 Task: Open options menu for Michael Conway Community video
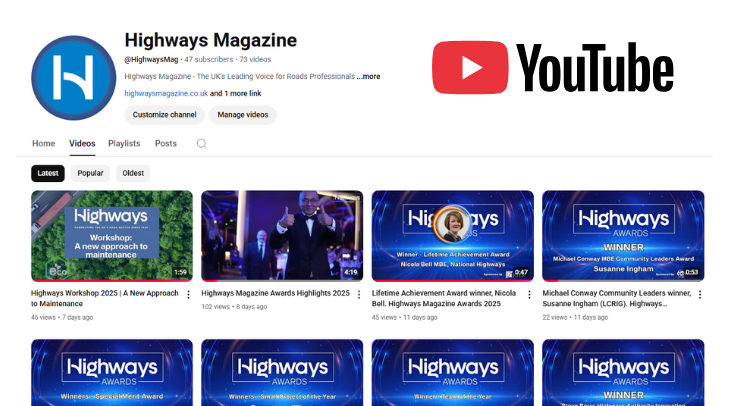pyautogui.click(x=699, y=295)
